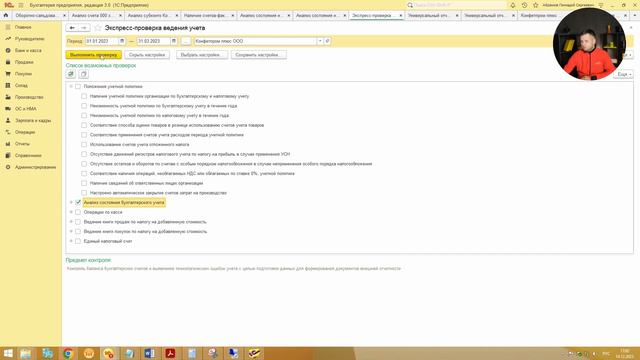Image resolution: width=640 pixels, height=360 pixels.
Task: Uncheck all items in the checks list
Action: coord(83,74)
